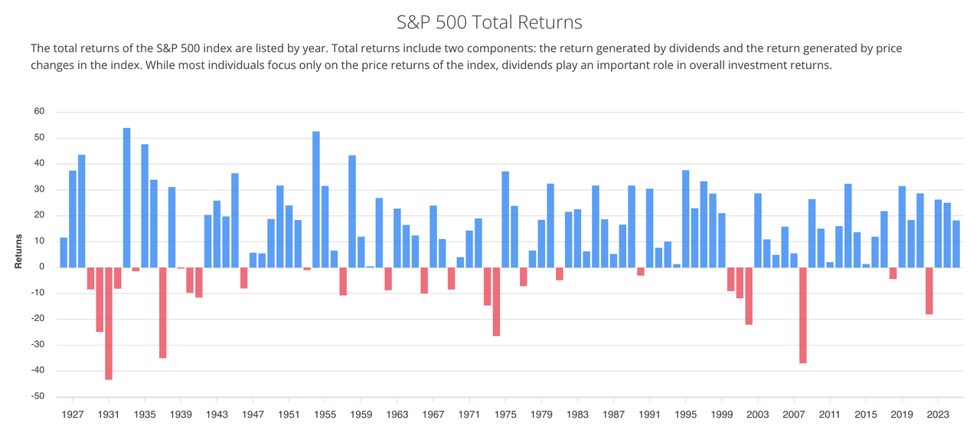Click the S&P 500 Total Returns title

pos(489,21)
